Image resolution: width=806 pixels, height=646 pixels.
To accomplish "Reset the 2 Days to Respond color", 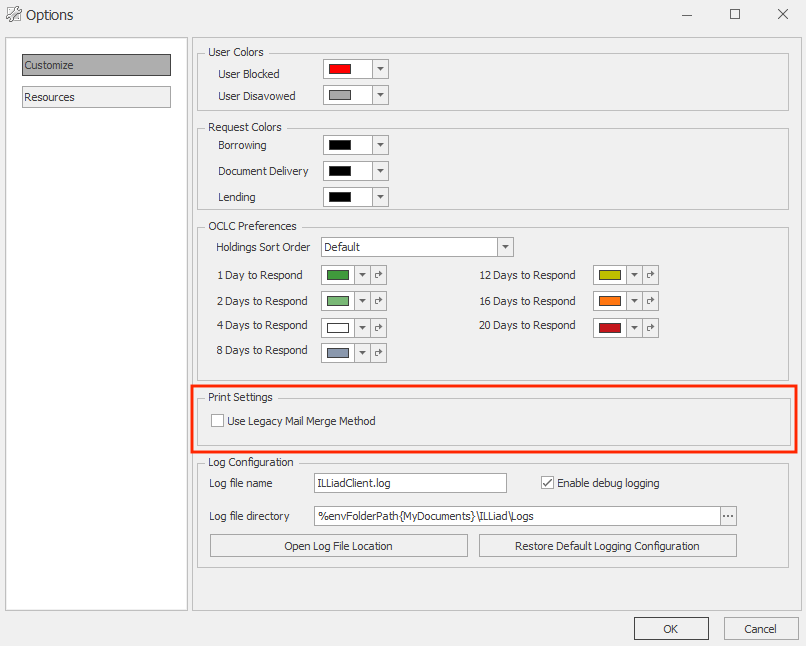I will point(378,301).
